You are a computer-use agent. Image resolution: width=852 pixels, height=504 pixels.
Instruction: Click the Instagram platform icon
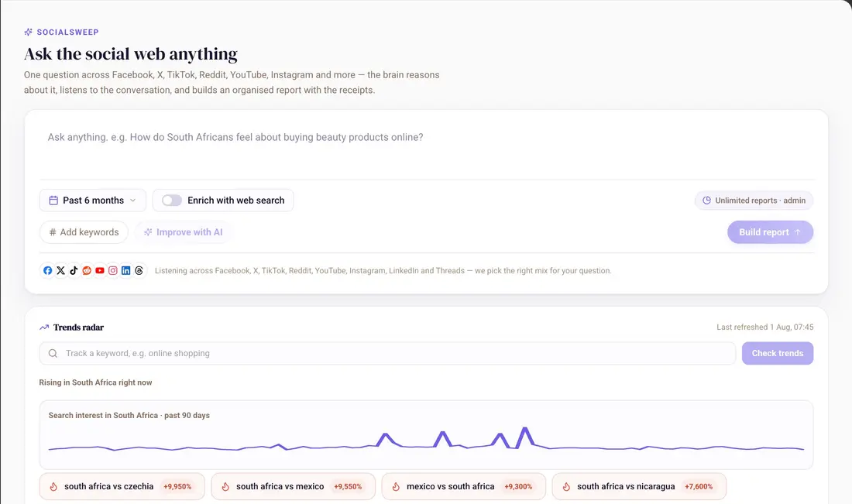click(x=113, y=270)
